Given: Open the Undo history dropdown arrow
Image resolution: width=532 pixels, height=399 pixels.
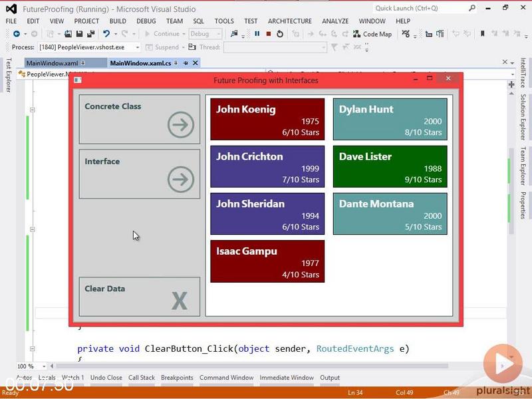Looking at the screenshot, I should click(x=116, y=34).
